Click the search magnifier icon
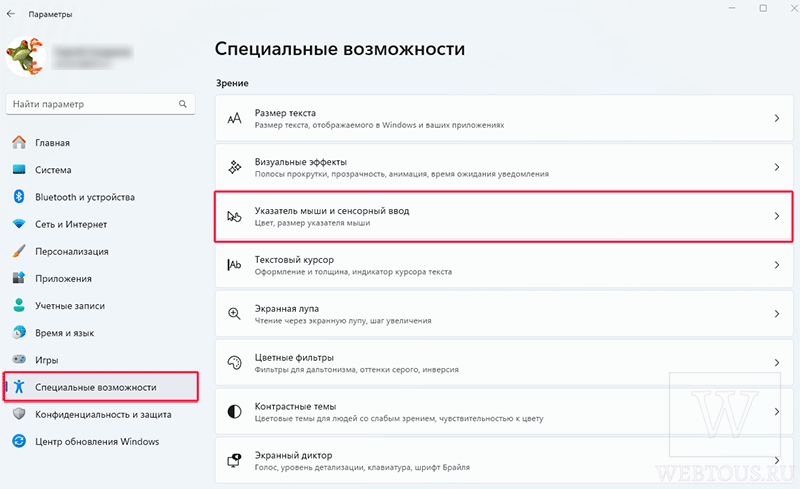The width and height of the screenshot is (800, 489). pyautogui.click(x=183, y=104)
